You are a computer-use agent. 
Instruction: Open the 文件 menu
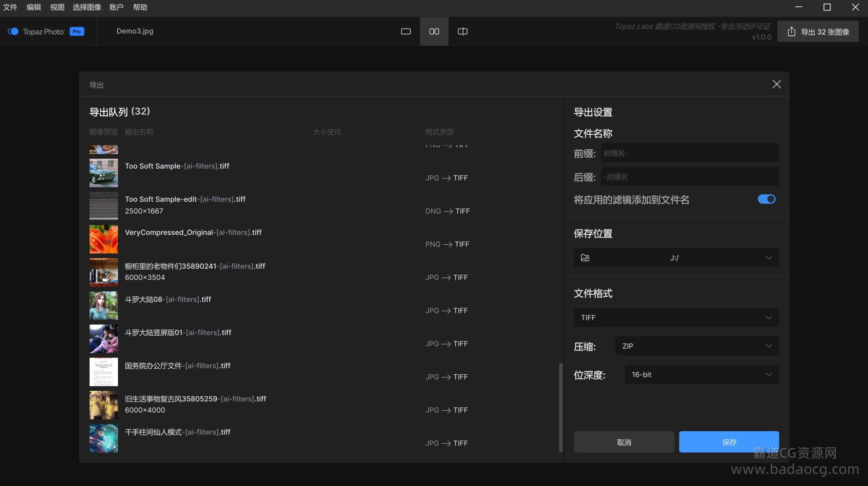coord(10,7)
